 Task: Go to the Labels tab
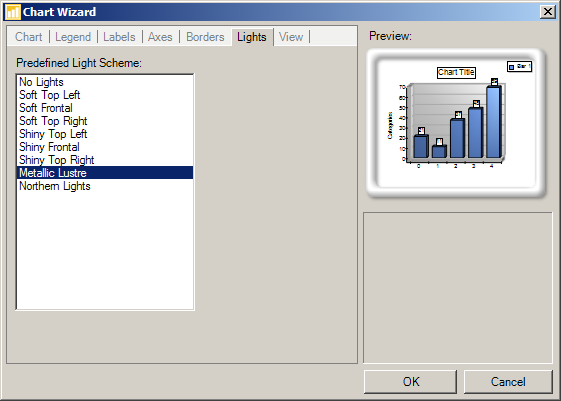click(119, 37)
